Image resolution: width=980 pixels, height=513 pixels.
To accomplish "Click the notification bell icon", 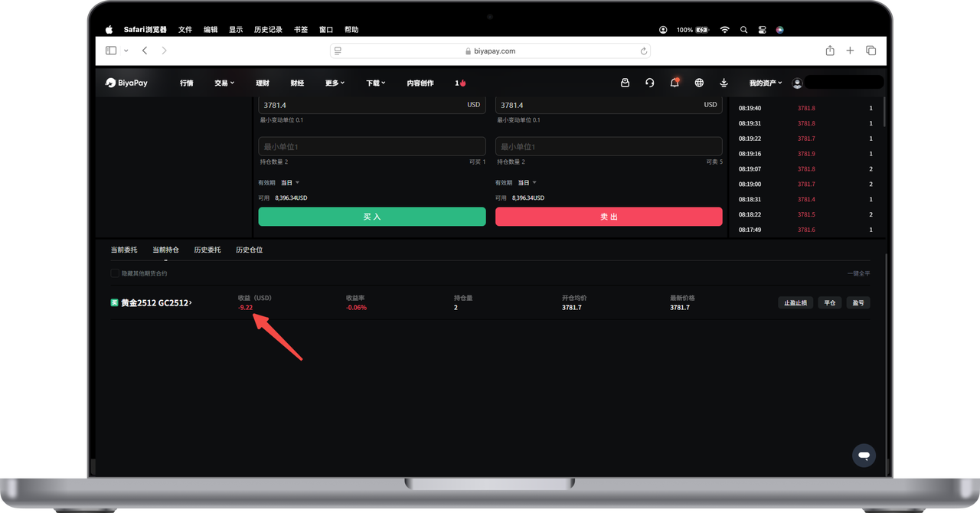I will click(x=675, y=83).
